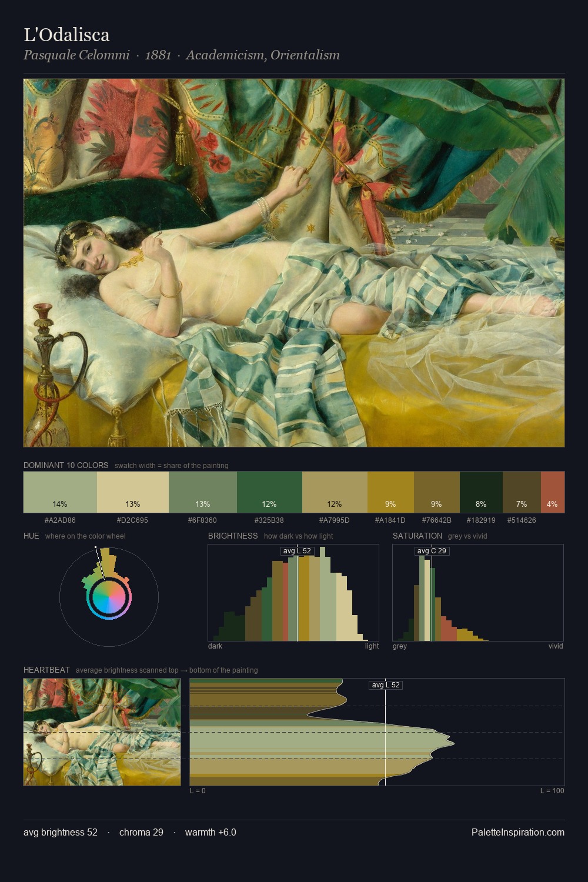Click the SATURATION section heading

pos(417,536)
